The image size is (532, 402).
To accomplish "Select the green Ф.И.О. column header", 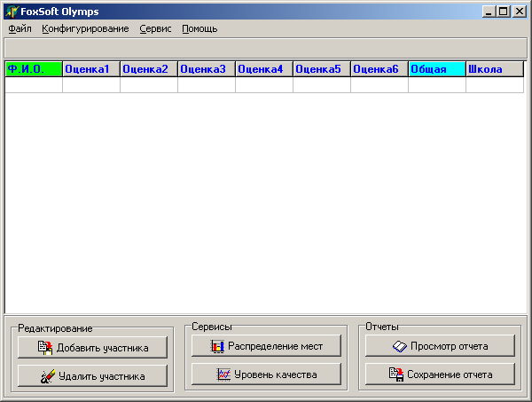I will 34,69.
